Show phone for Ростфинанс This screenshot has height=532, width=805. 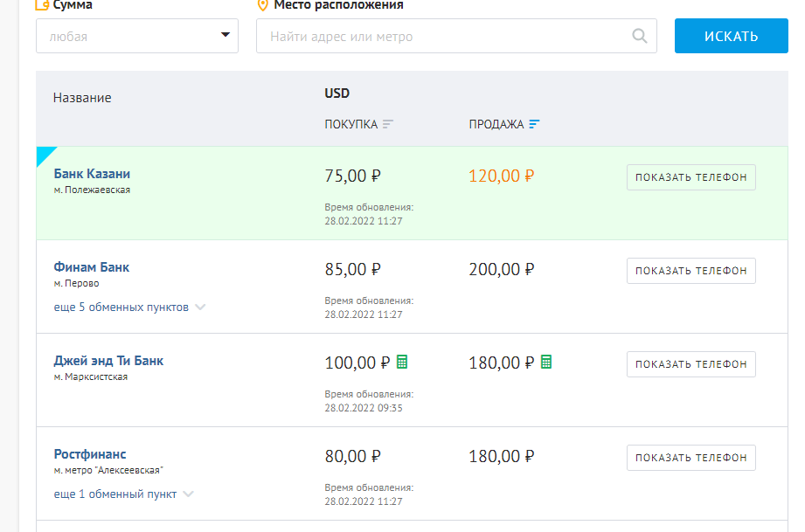click(x=691, y=457)
